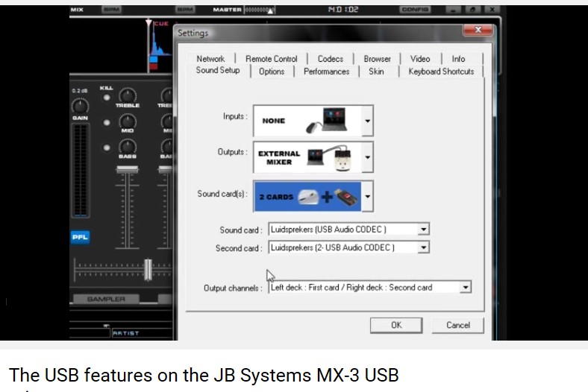Screen dimensions: 588x392
Task: Open the Keyboard Shortcuts tab
Action: click(441, 71)
